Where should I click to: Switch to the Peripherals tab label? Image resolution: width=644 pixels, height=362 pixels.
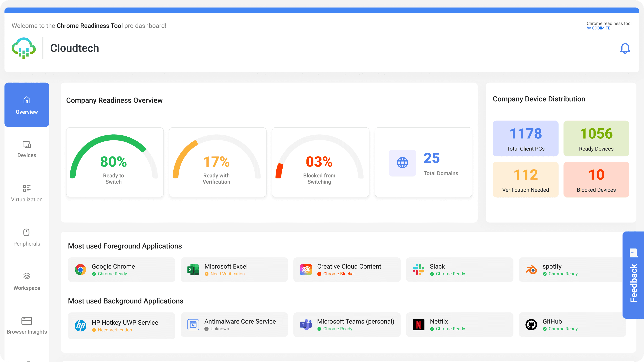pos(27,244)
